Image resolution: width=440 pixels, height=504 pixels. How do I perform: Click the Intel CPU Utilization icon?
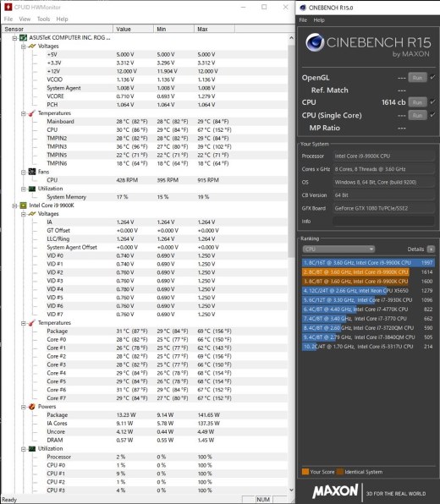(x=32, y=449)
